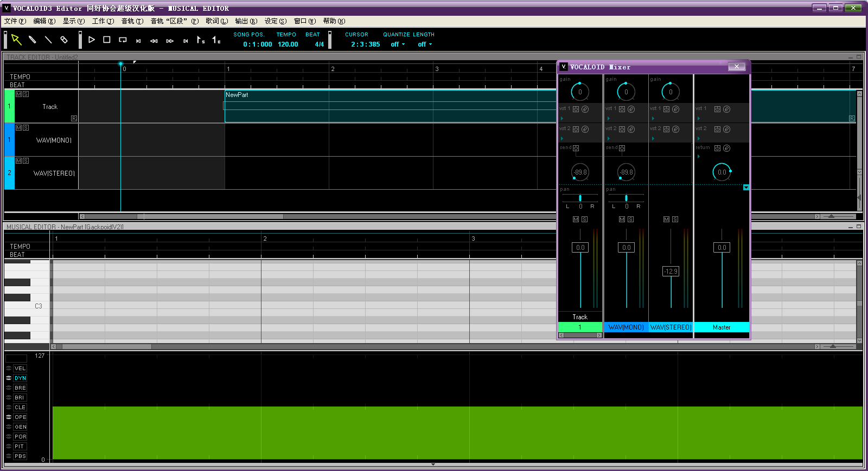The width and height of the screenshot is (868, 471).
Task: Open vst 2 editor on WAV(MONO) channel
Action: 631,129
